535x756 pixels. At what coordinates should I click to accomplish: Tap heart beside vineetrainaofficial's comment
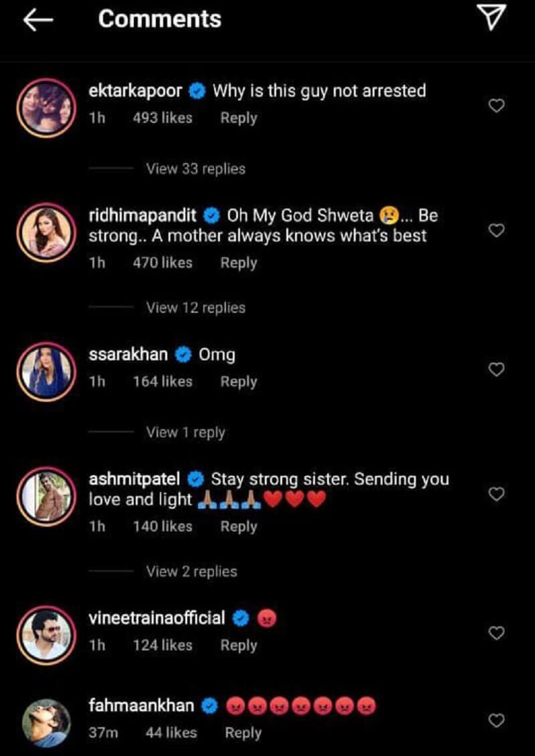(496, 633)
